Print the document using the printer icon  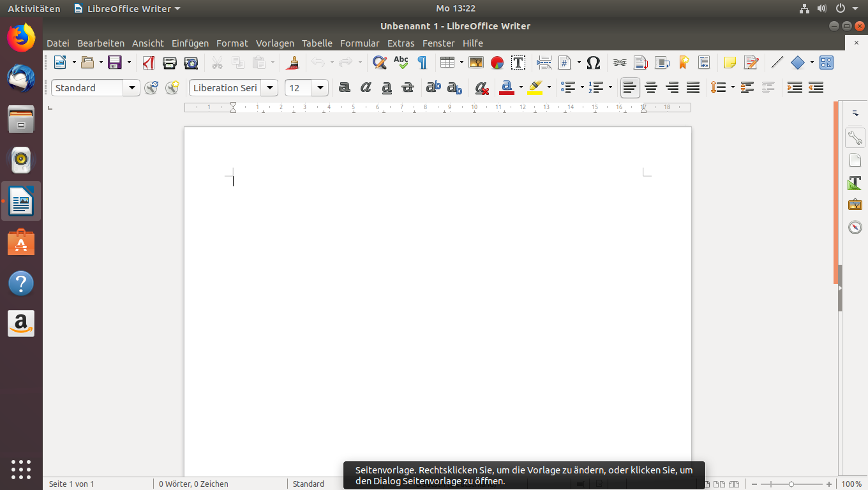[170, 63]
